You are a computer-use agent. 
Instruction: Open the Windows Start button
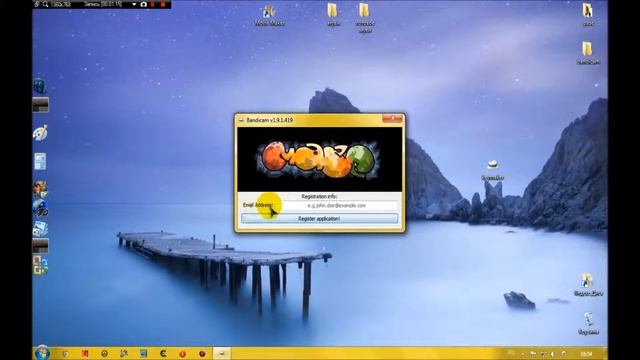(42, 353)
